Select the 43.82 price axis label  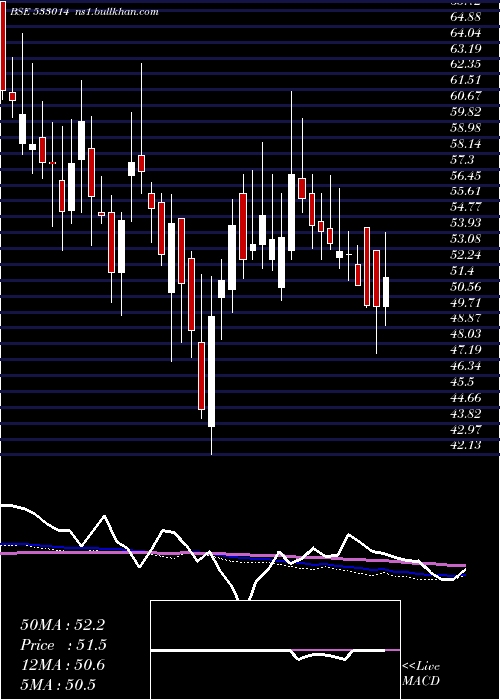[466, 414]
